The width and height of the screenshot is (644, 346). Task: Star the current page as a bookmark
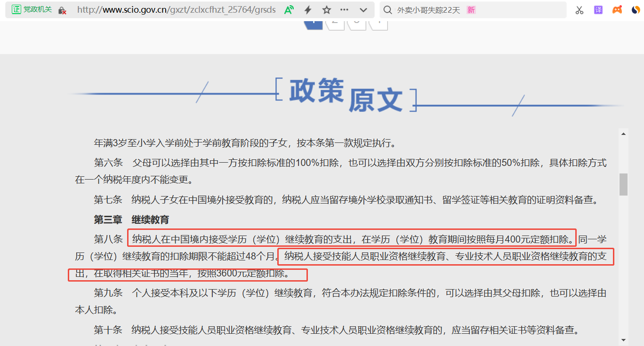click(x=326, y=9)
